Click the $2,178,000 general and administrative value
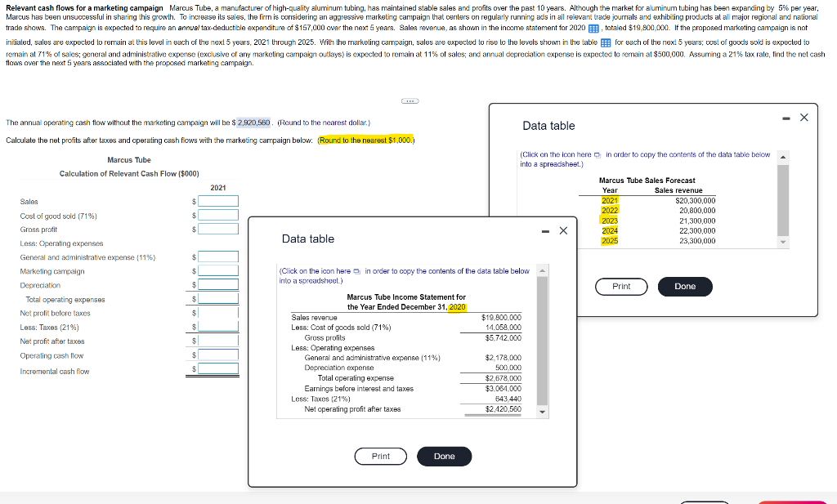The height and width of the screenshot is (504, 837). pos(504,358)
